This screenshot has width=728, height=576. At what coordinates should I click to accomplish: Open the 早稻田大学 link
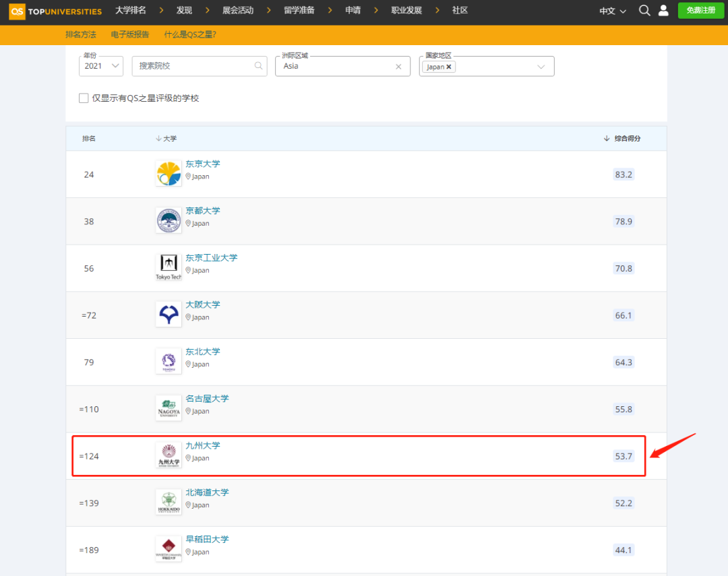208,539
